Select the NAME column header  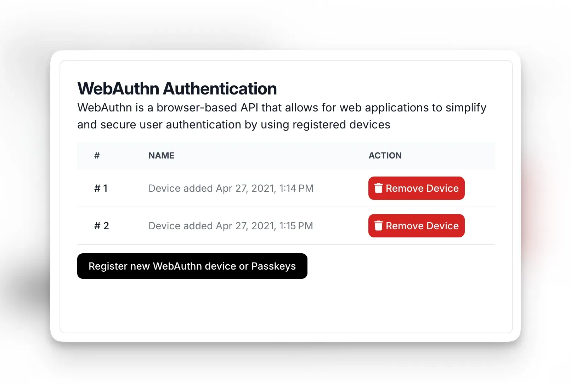coord(161,156)
